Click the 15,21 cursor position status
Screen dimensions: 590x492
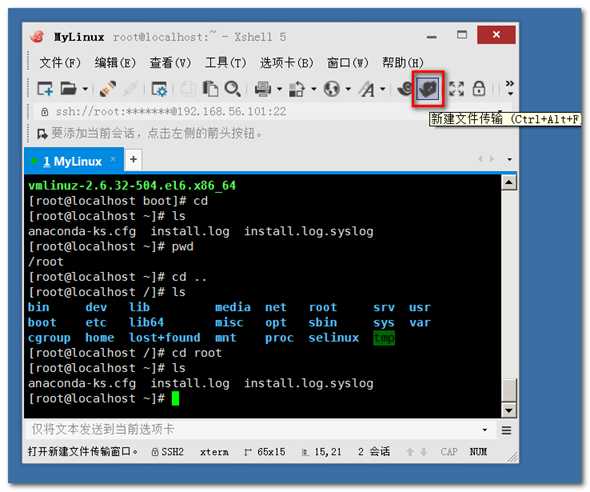[321, 451]
